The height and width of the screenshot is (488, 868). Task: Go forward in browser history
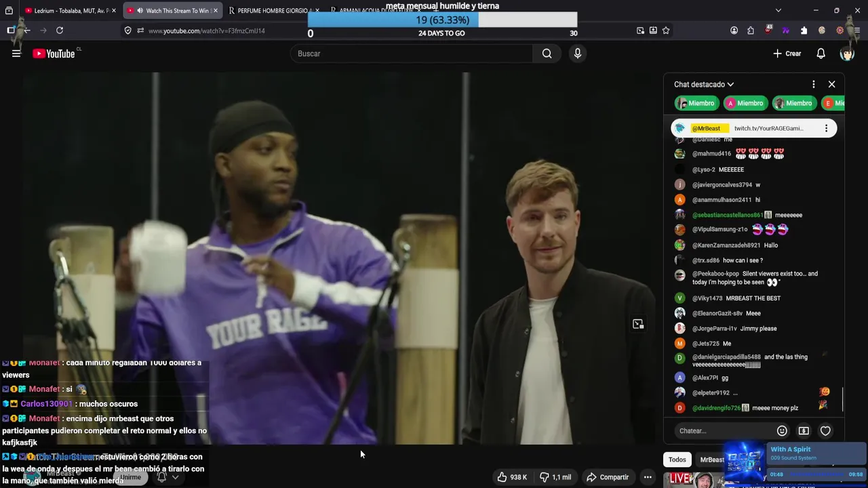point(43,30)
